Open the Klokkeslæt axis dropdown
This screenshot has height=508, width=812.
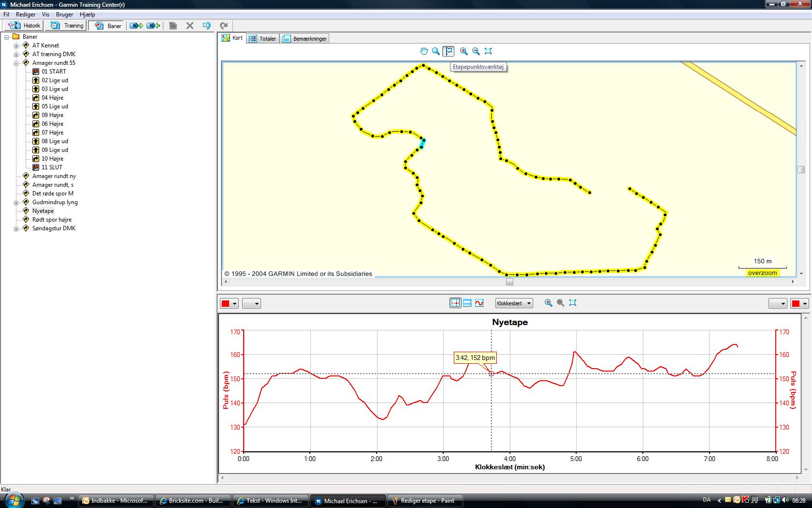point(514,303)
